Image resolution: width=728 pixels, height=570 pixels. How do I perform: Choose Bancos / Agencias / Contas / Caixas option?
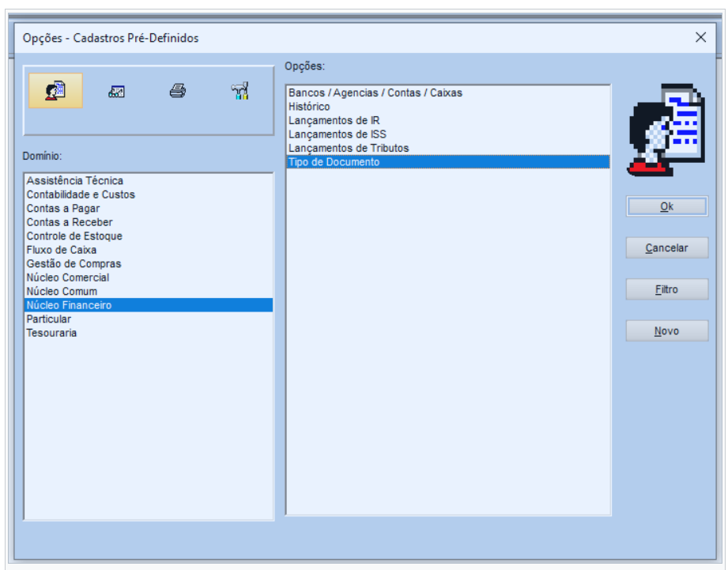[448, 92]
